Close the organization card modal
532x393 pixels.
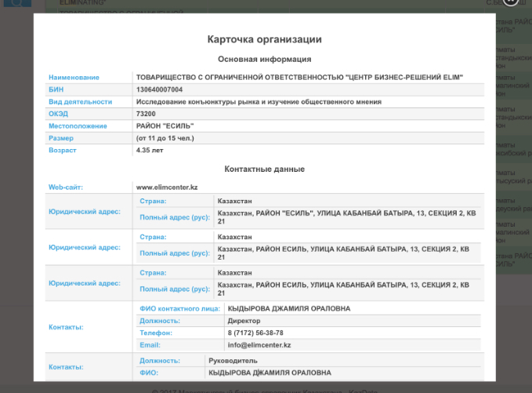click(510, 2)
